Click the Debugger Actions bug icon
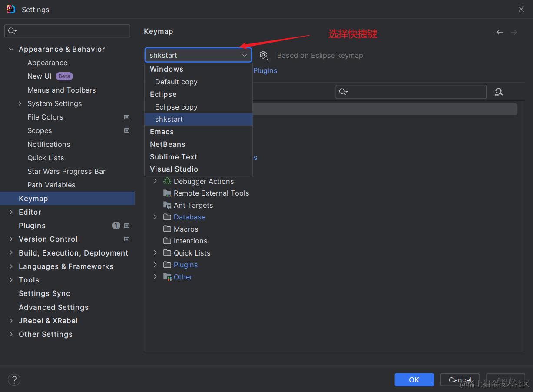The height and width of the screenshot is (392, 533). (x=167, y=181)
